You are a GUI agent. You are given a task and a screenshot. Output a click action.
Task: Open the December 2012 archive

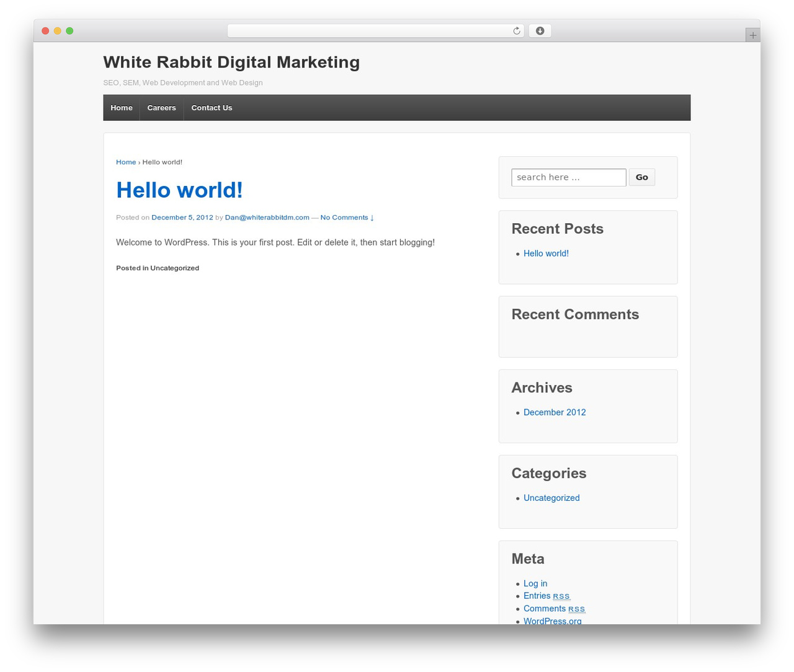click(555, 412)
